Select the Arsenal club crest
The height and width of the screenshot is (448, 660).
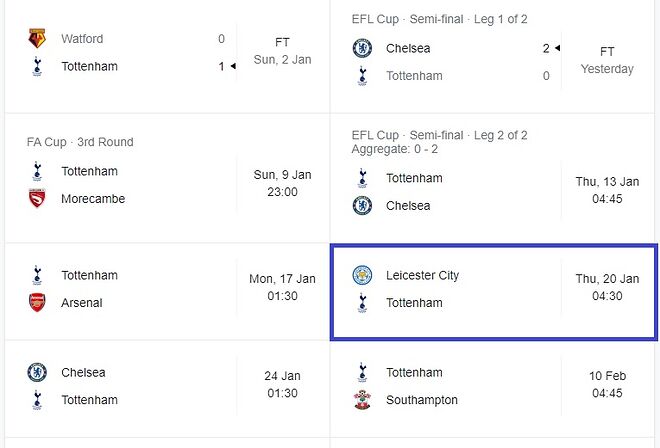[x=37, y=302]
